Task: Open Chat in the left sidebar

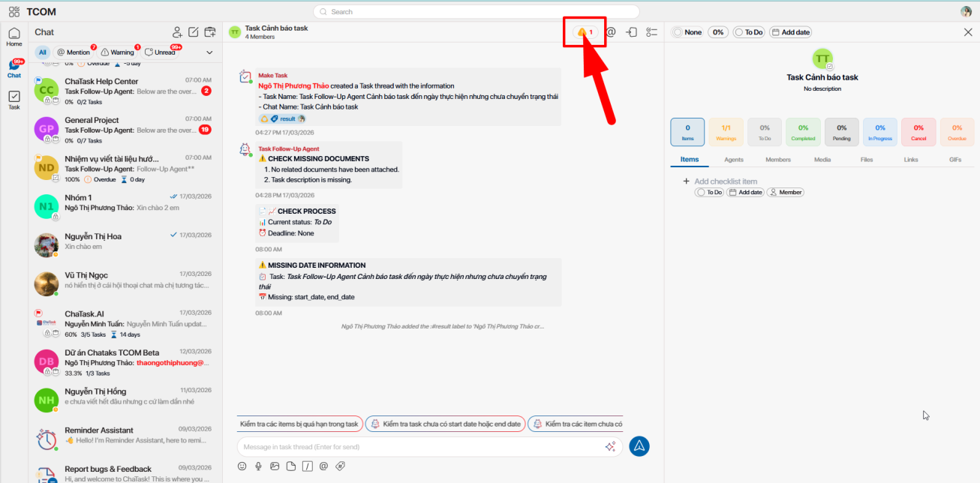Action: (14, 69)
